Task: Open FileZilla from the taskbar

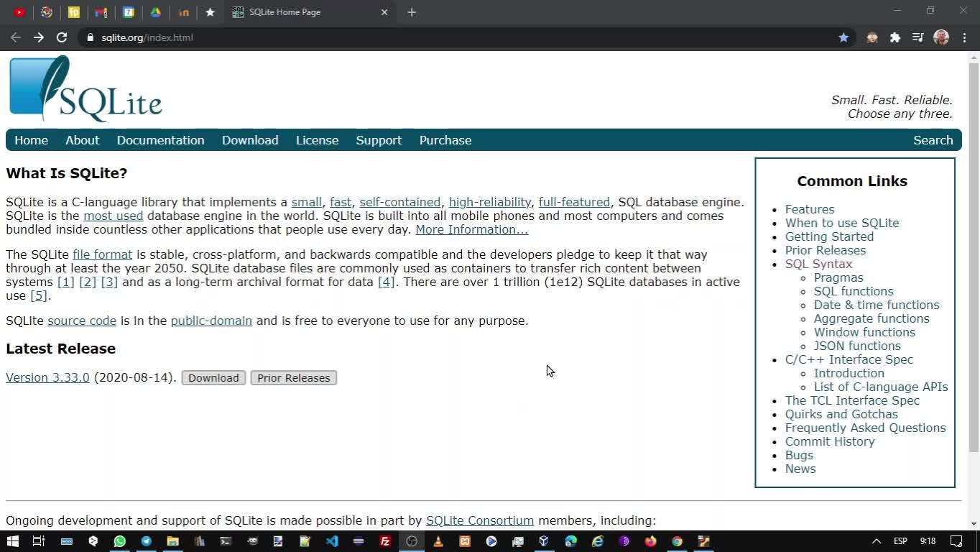Action: coord(385,541)
